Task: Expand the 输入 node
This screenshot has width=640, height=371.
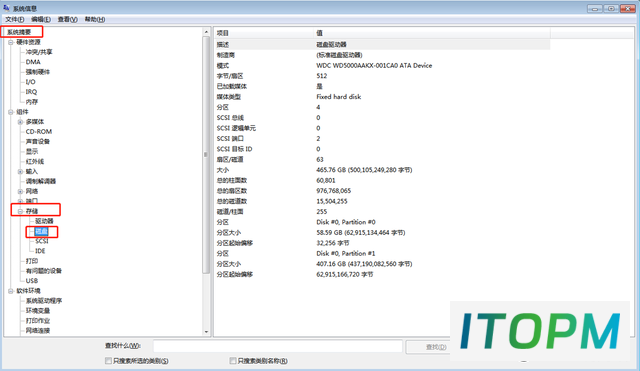Action: pyautogui.click(x=20, y=171)
